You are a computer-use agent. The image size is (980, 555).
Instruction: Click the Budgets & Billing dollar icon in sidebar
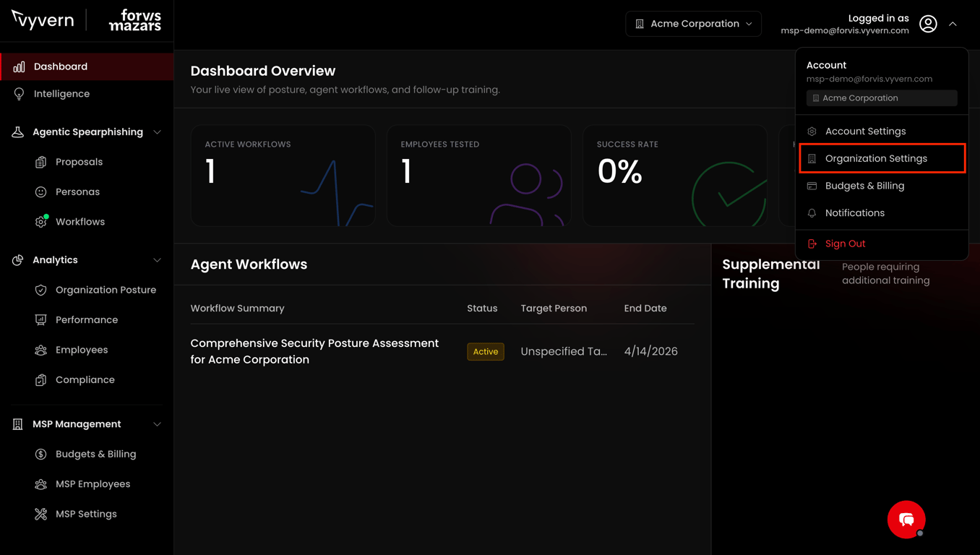(41, 454)
